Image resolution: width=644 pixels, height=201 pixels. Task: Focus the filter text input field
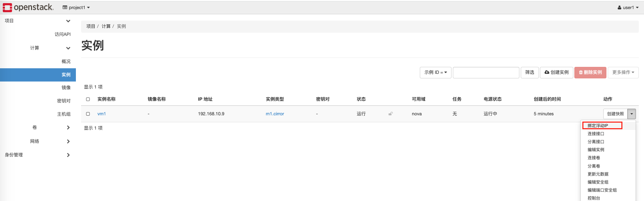point(486,72)
